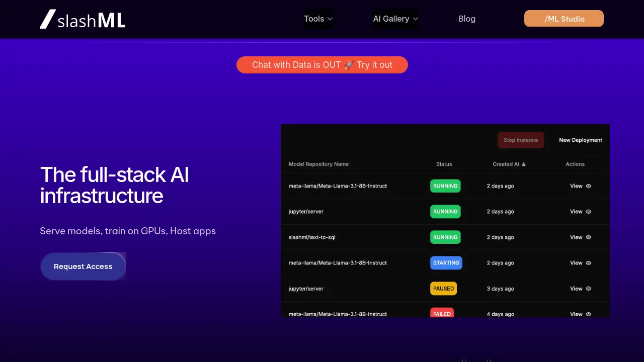Image resolution: width=644 pixels, height=362 pixels.
Task: Open the eye icon for the STARTING deployment
Action: pos(587,262)
